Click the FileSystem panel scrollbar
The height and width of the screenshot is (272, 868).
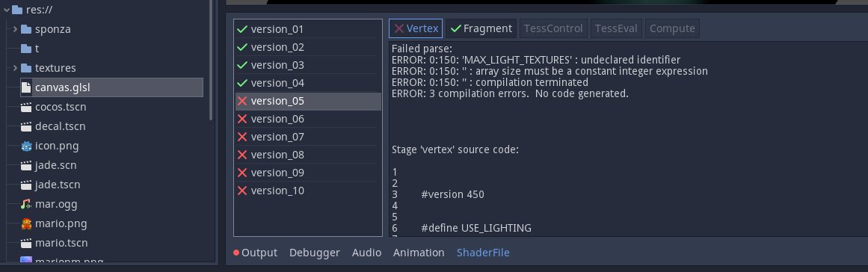click(x=212, y=60)
